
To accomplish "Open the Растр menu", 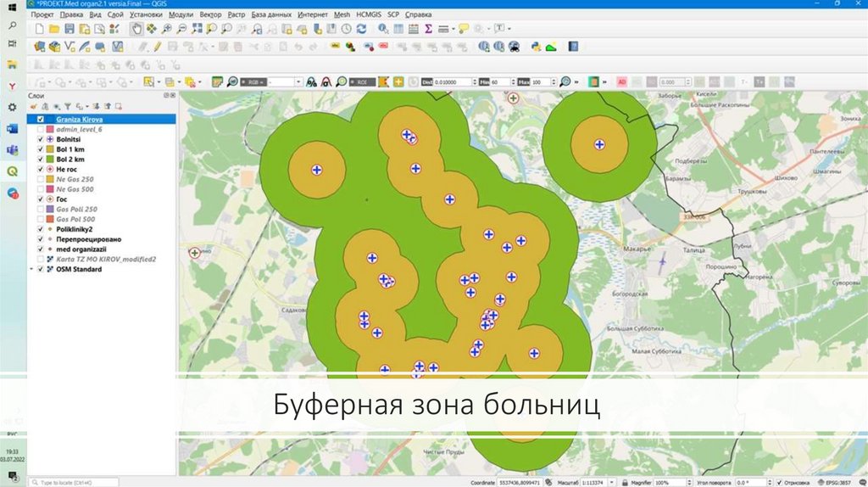I will [236, 15].
